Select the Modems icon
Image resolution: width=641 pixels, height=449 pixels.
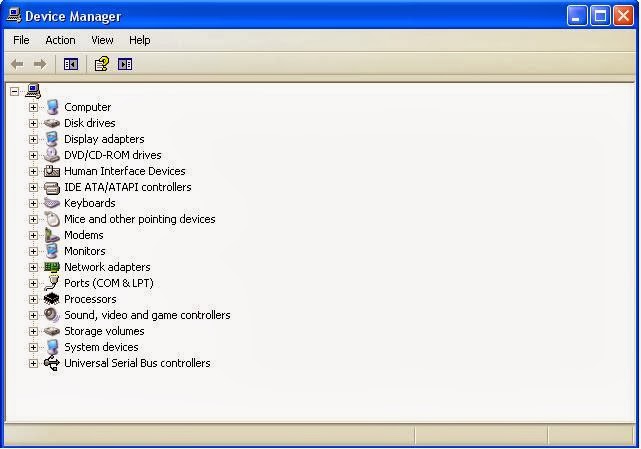pos(52,235)
